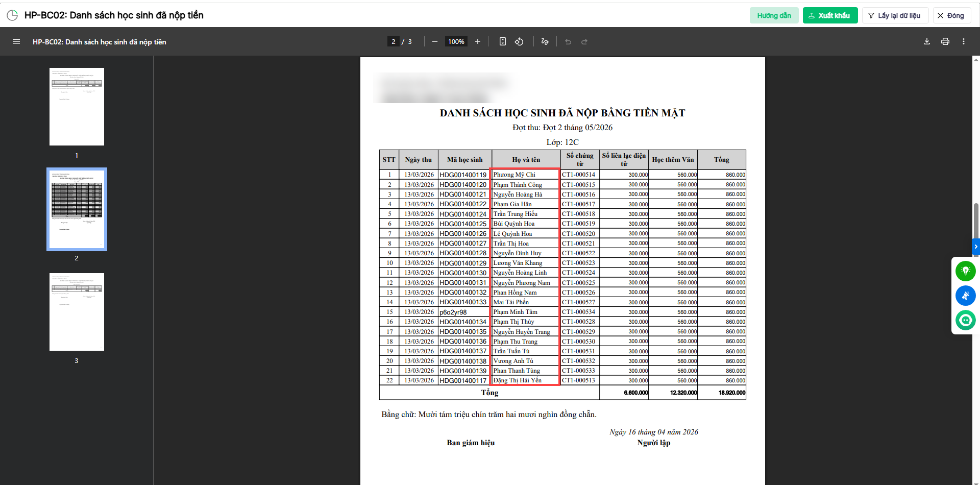The width and height of the screenshot is (980, 485).
Task: Click the green lightbulb tips icon
Action: click(965, 271)
